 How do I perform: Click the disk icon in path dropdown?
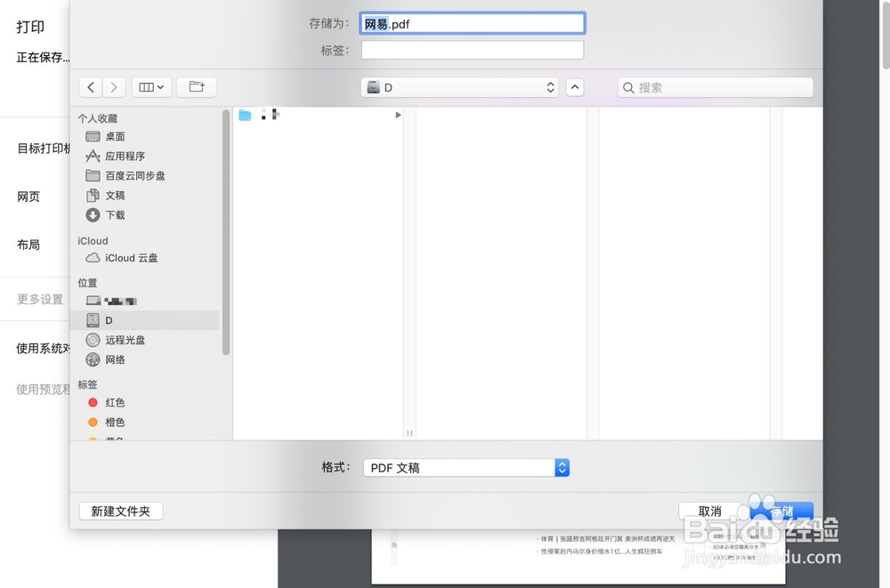(x=373, y=87)
